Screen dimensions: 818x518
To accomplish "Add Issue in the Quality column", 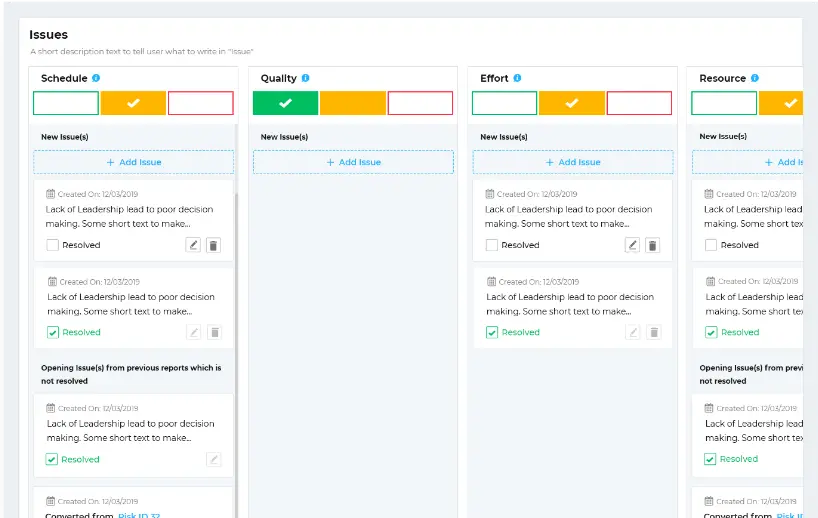I will click(353, 162).
